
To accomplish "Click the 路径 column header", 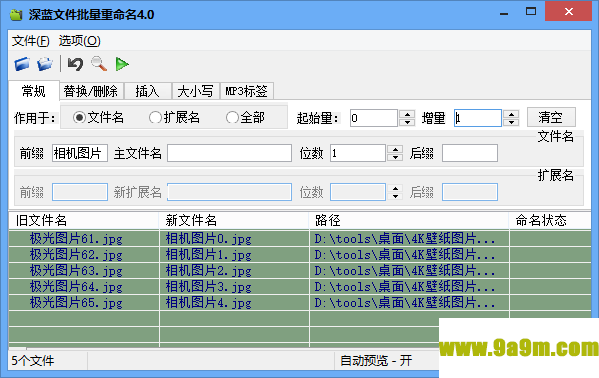I will click(409, 220).
